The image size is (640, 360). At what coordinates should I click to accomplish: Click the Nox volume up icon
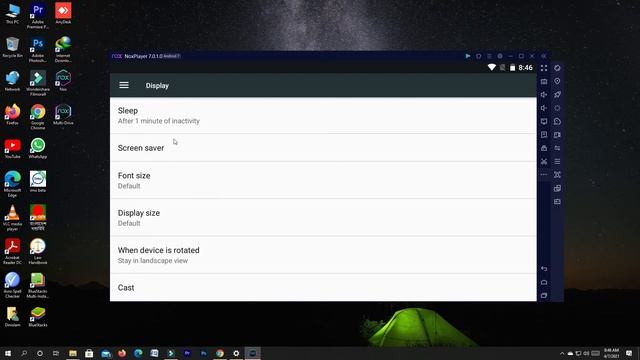(544, 95)
